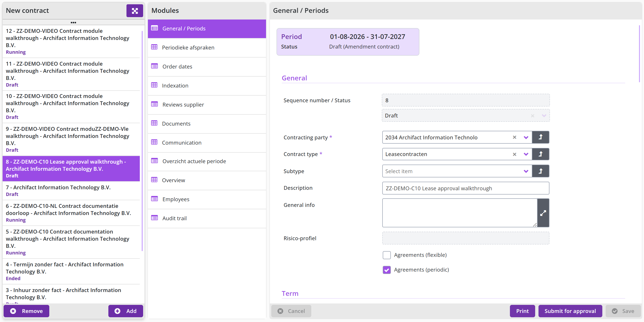Uncheck the Agreements (periodic) checkbox

click(x=387, y=270)
